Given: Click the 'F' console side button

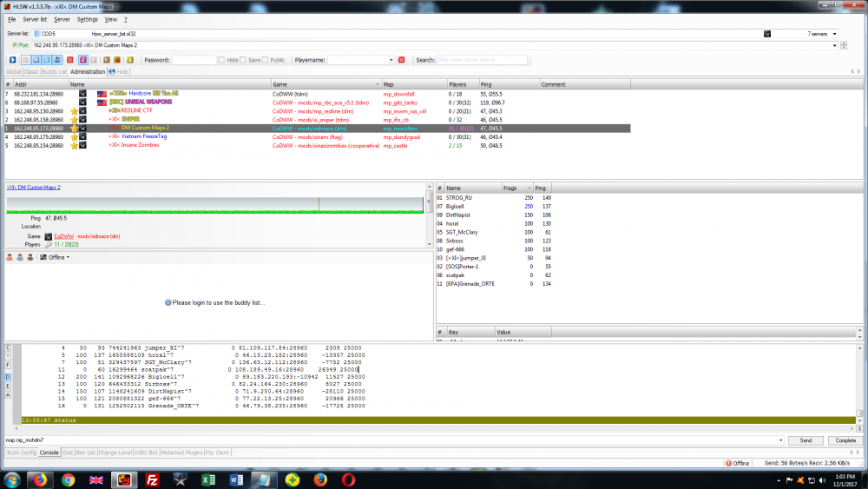Looking at the screenshot, I should (9, 366).
